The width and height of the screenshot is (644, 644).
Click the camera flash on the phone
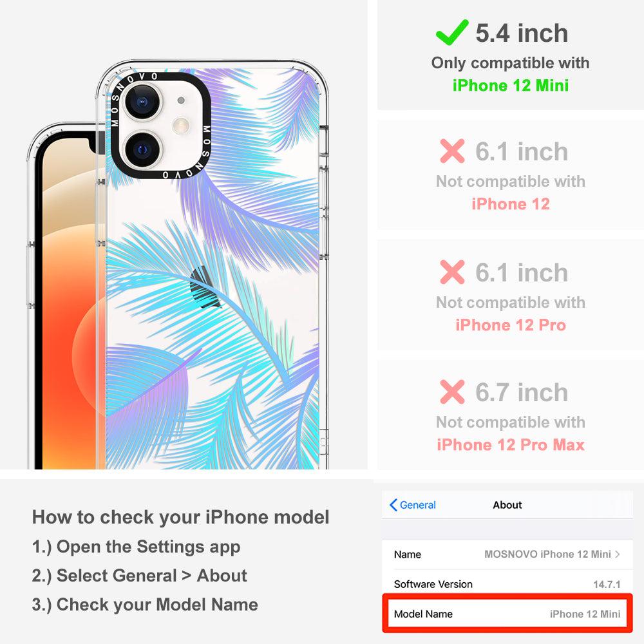pos(181,125)
